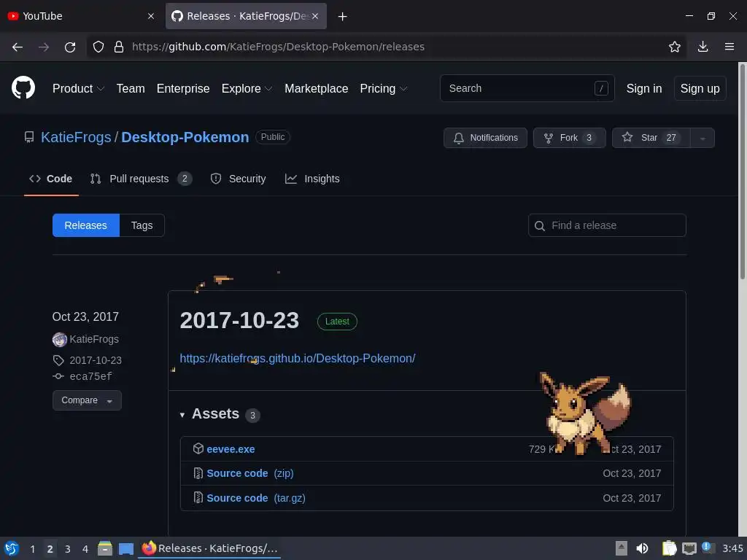Download Source code (zip)
747x560 pixels.
250,473
